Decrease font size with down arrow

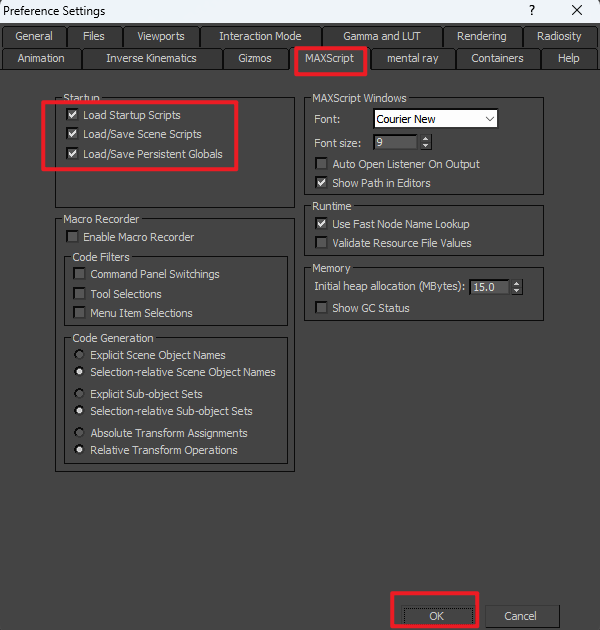click(426, 146)
